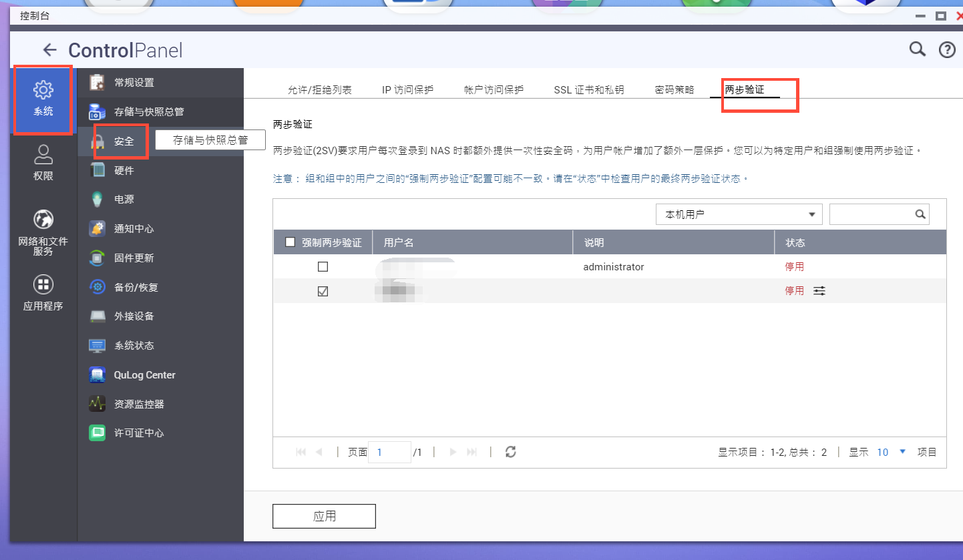This screenshot has height=560, width=963.
Task: Open 固件更新 label in sidebar
Action: pos(134,258)
